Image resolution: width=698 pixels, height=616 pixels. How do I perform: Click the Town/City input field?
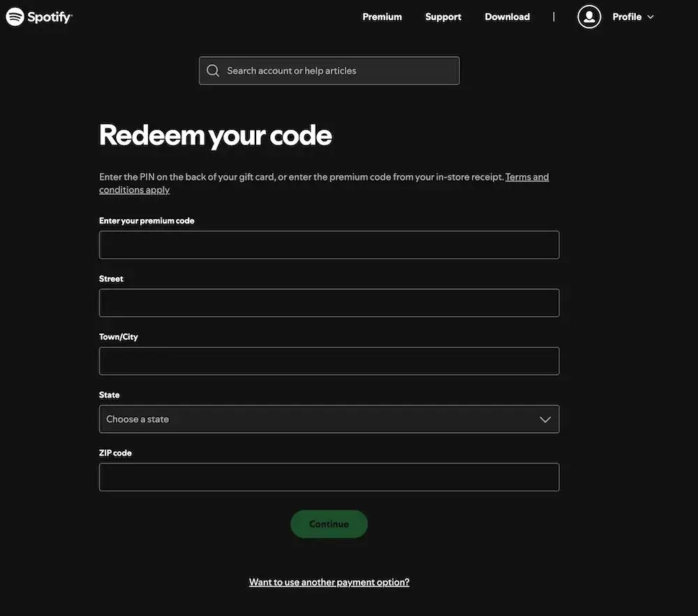click(329, 361)
